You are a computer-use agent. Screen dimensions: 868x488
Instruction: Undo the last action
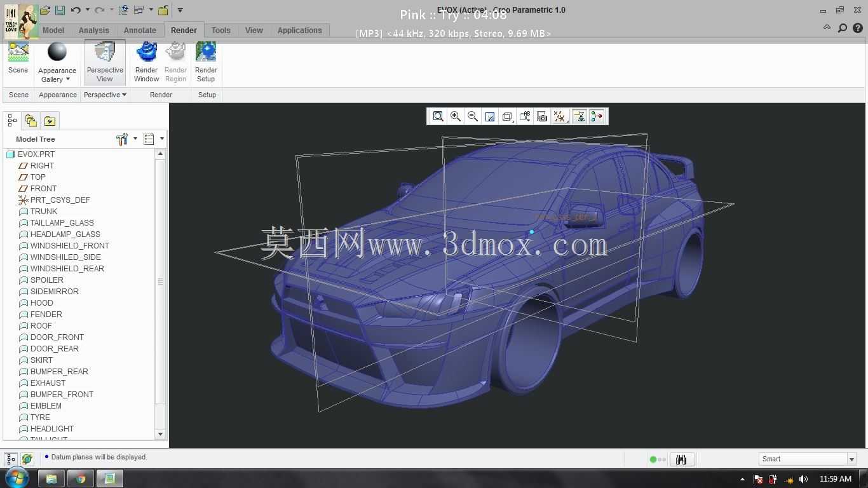(x=76, y=10)
